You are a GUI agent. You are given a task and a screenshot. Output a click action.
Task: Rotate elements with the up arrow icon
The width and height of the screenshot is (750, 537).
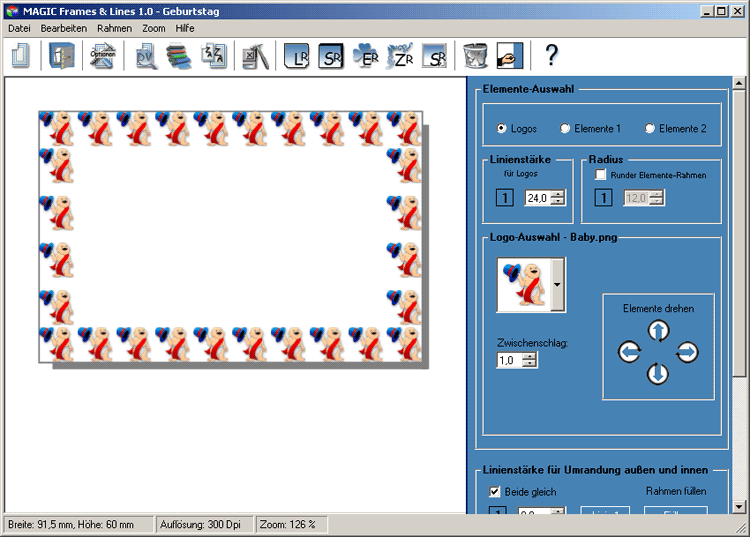point(657,331)
